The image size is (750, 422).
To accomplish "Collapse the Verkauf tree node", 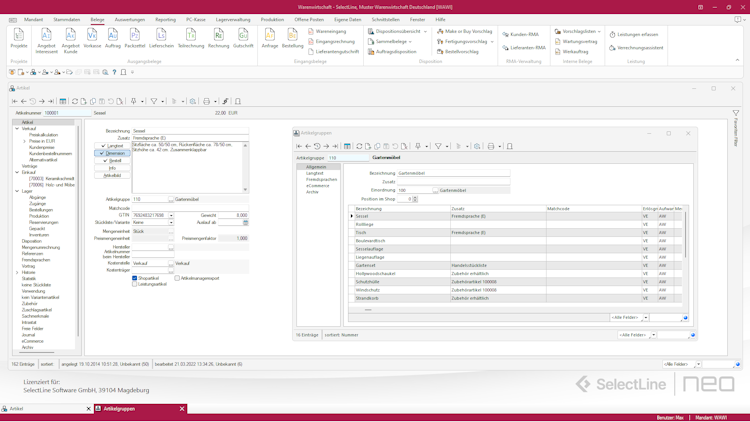I will point(17,129).
